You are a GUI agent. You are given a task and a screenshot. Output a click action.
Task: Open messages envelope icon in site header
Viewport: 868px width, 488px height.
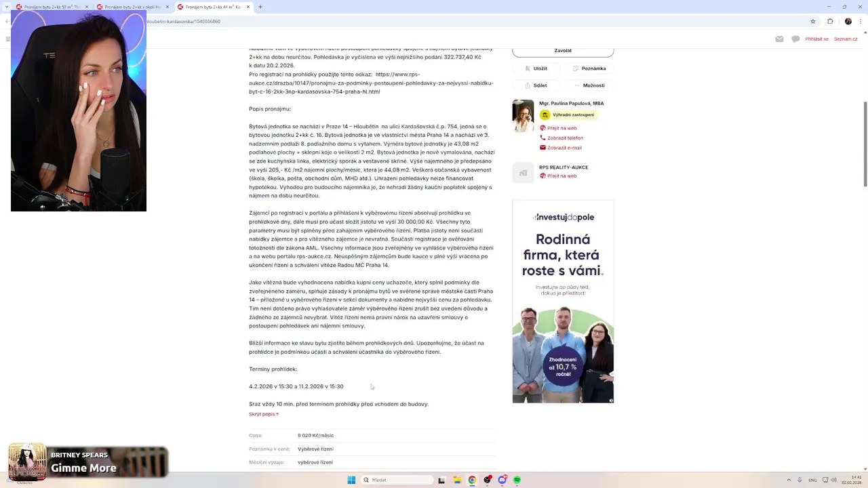(780, 39)
